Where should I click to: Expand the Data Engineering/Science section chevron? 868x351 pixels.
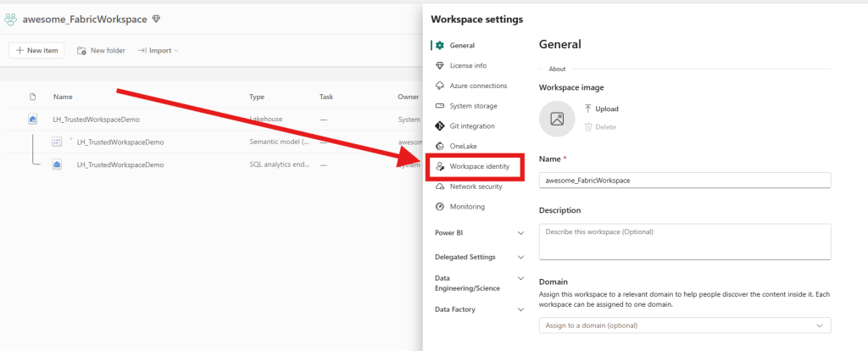tap(520, 278)
